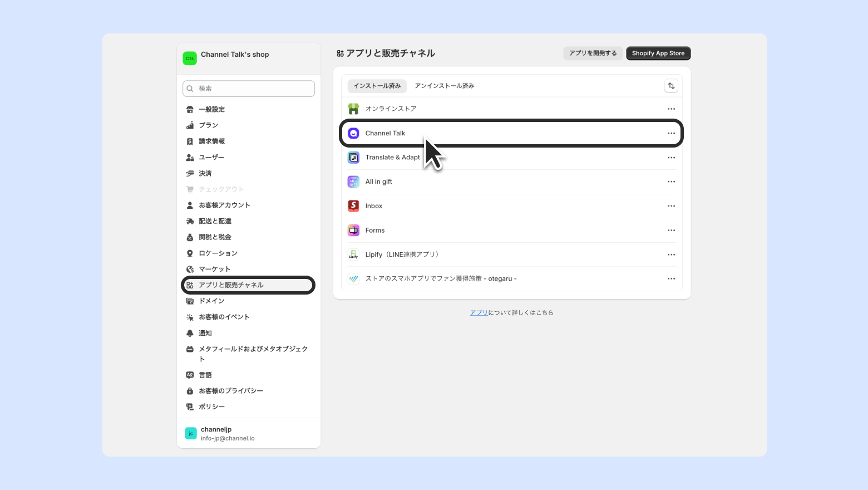This screenshot has width=868, height=490.
Task: Click the policies icon
Action: [190, 407]
